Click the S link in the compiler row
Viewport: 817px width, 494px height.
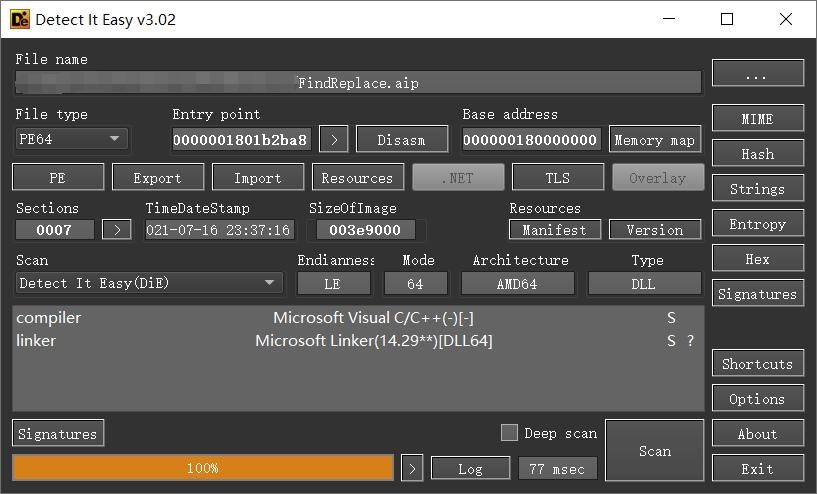[671, 318]
